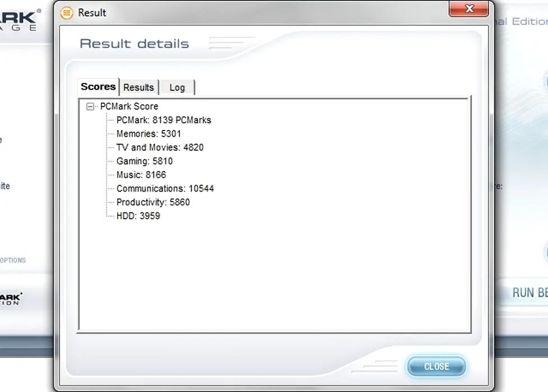Close the Result window with the red X

click(x=469, y=9)
